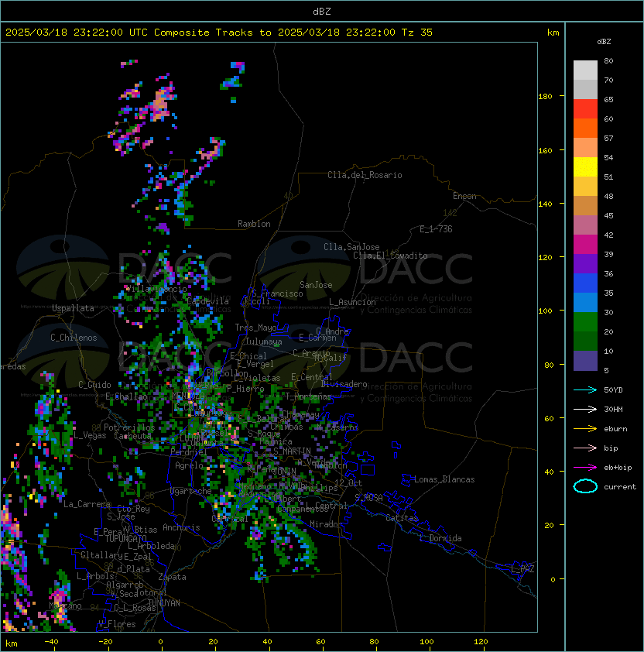Viewport: 644px width, 652px height.
Task: Select the bright green 30–20 dBZ swatch
Action: pyautogui.click(x=585, y=322)
